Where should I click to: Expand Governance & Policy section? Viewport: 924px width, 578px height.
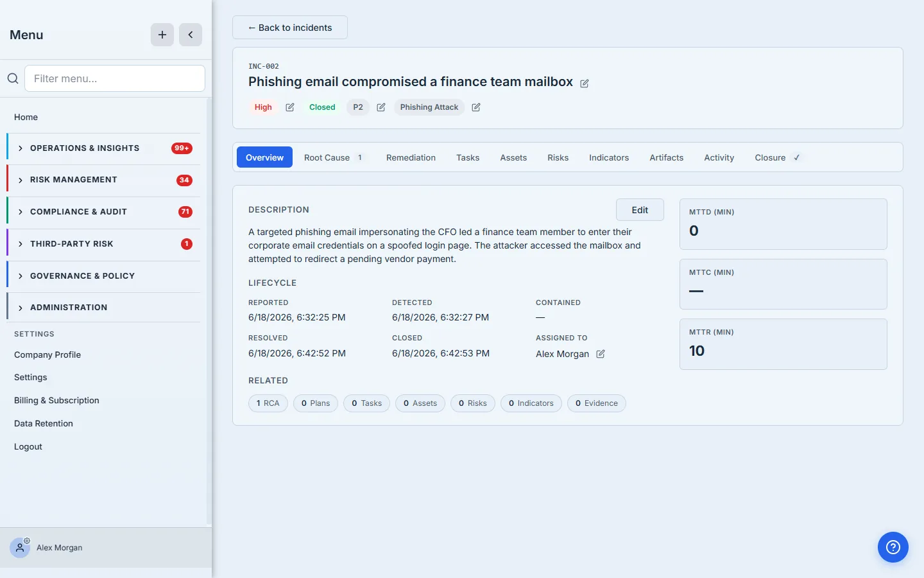pyautogui.click(x=103, y=276)
